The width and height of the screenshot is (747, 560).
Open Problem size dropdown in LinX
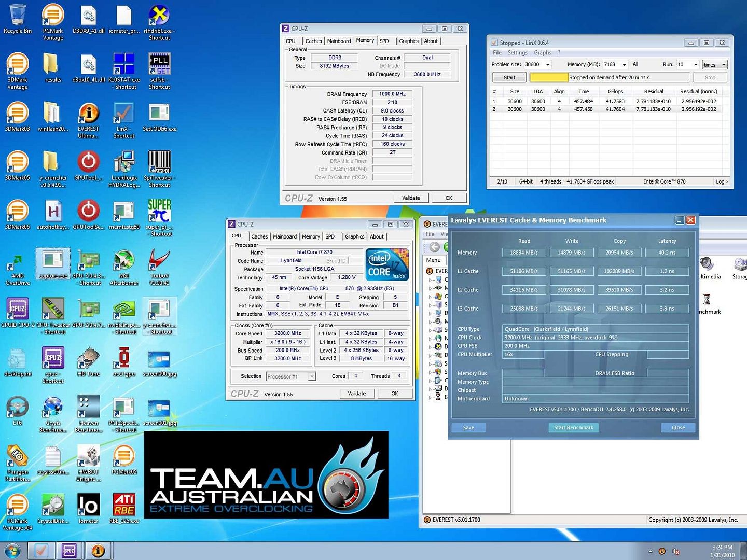(548, 64)
